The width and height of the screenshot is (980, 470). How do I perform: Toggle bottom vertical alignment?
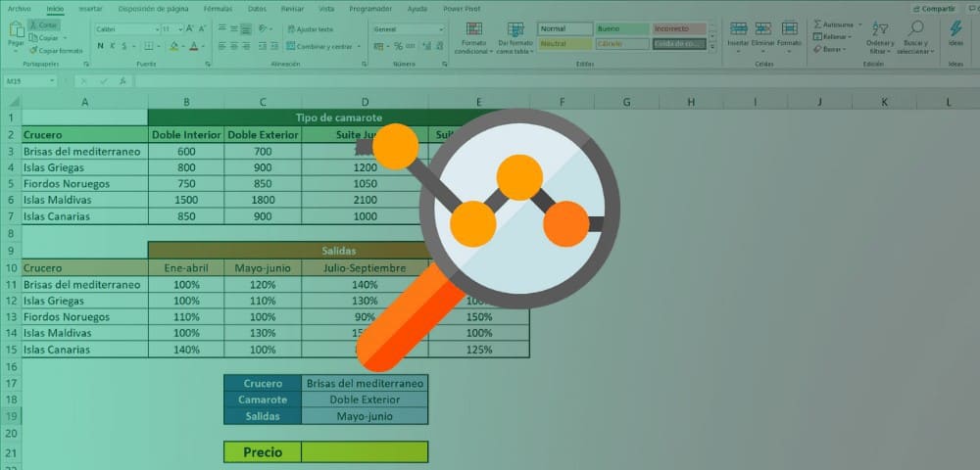pyautogui.click(x=246, y=28)
